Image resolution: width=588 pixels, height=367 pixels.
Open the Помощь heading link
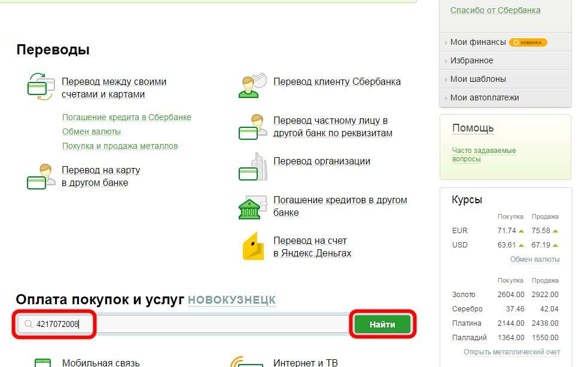click(x=473, y=128)
